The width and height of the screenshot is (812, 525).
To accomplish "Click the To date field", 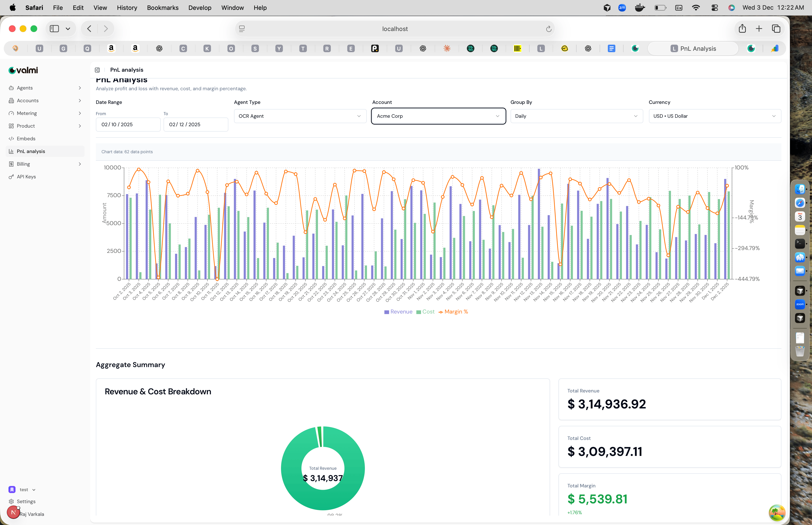I will tap(196, 124).
